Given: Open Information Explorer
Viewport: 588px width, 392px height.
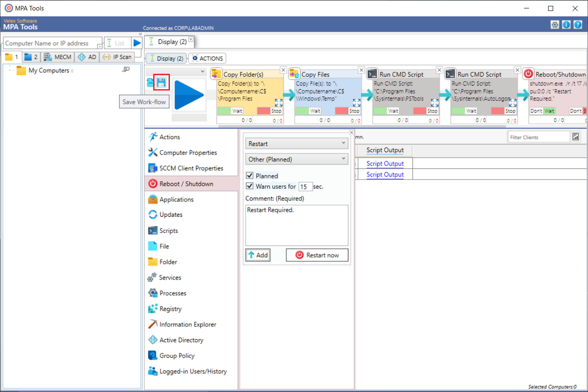Looking at the screenshot, I should tap(191, 324).
